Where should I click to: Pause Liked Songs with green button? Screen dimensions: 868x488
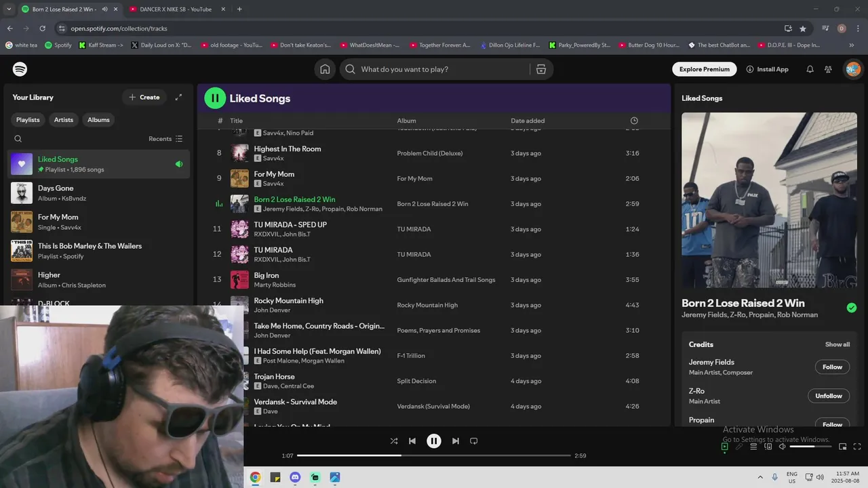[215, 98]
